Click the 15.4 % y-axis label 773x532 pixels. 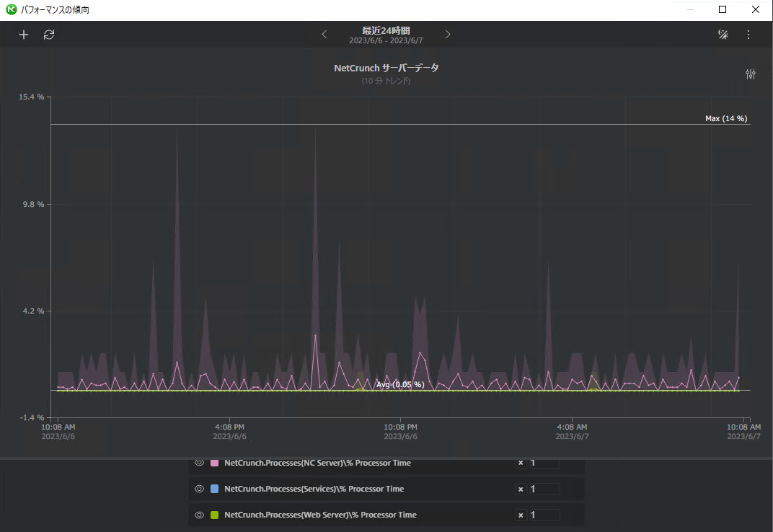[x=32, y=97]
